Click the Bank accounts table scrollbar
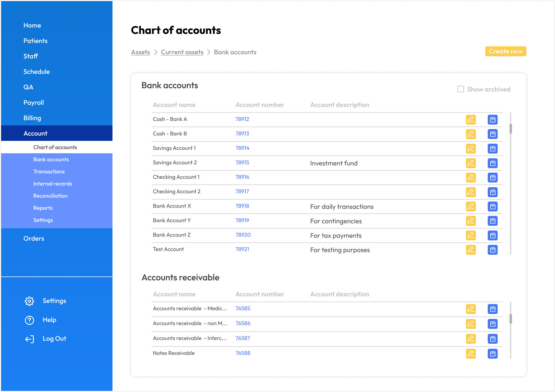 tap(511, 129)
